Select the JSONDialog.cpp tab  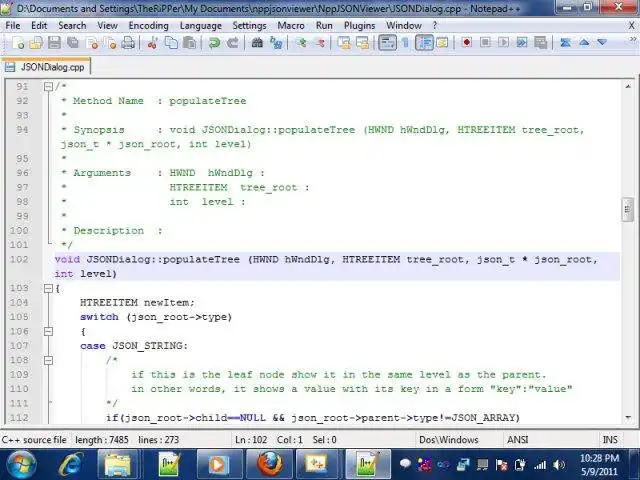(46, 67)
